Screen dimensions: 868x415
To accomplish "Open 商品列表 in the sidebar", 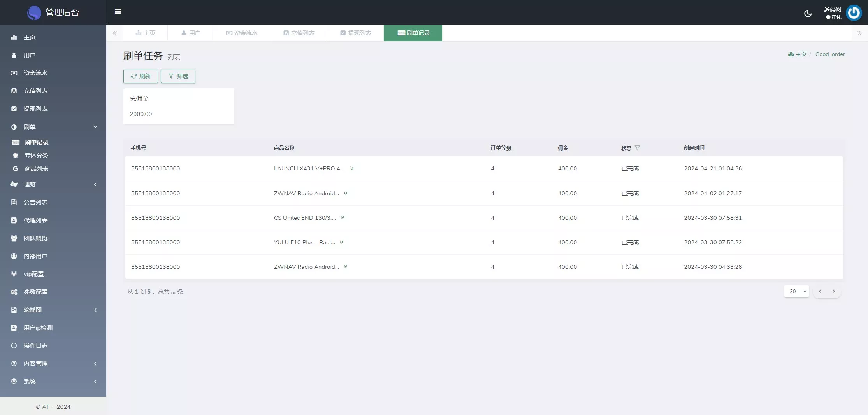I will coord(36,169).
